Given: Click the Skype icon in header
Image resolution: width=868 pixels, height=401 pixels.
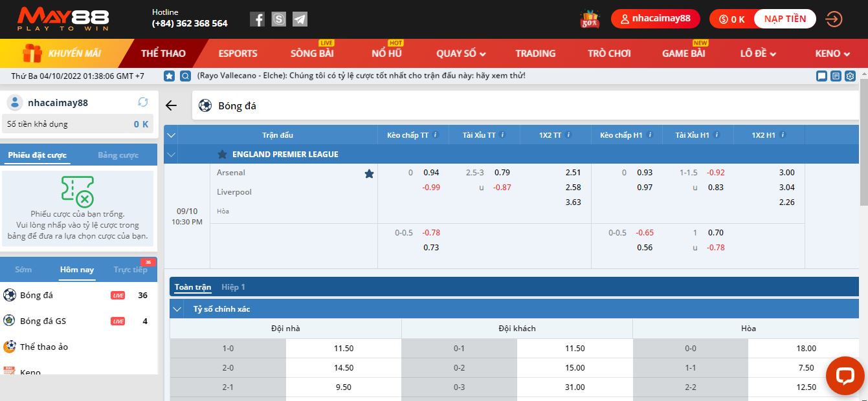Looking at the screenshot, I should point(278,19).
